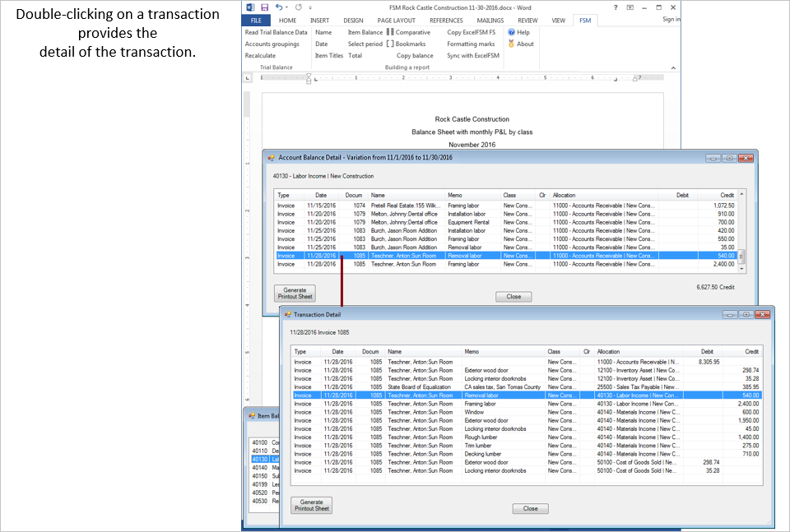Click the Comparative columns command

pyautogui.click(x=409, y=32)
